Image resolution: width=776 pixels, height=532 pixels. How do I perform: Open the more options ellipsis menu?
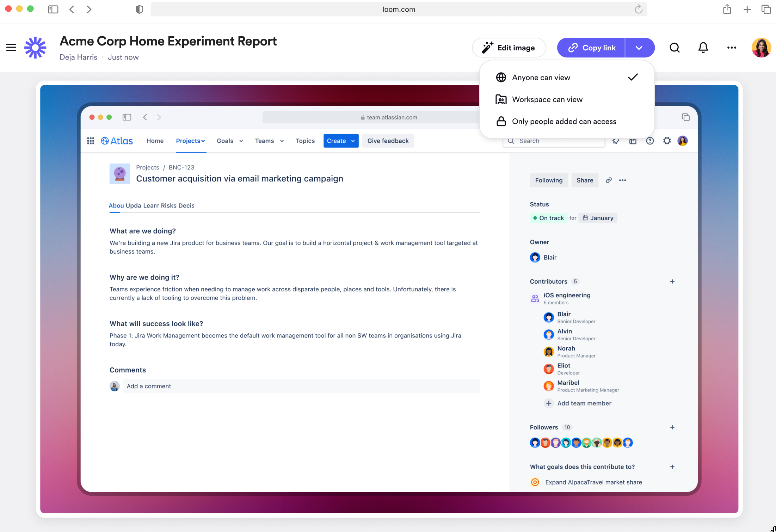pos(732,48)
